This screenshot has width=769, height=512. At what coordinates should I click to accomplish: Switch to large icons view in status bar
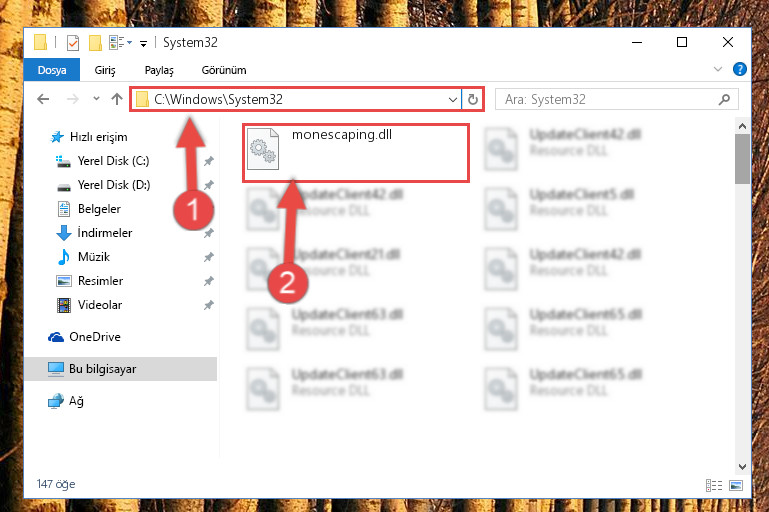coord(736,485)
